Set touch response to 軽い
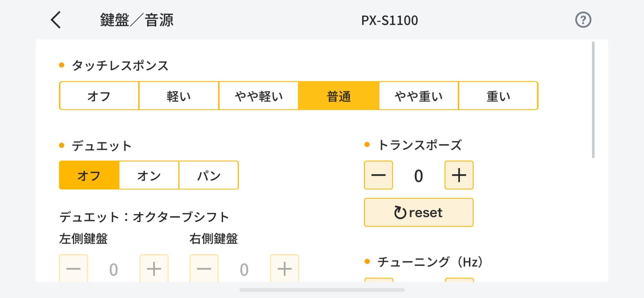The image size is (644, 298). pos(179,96)
